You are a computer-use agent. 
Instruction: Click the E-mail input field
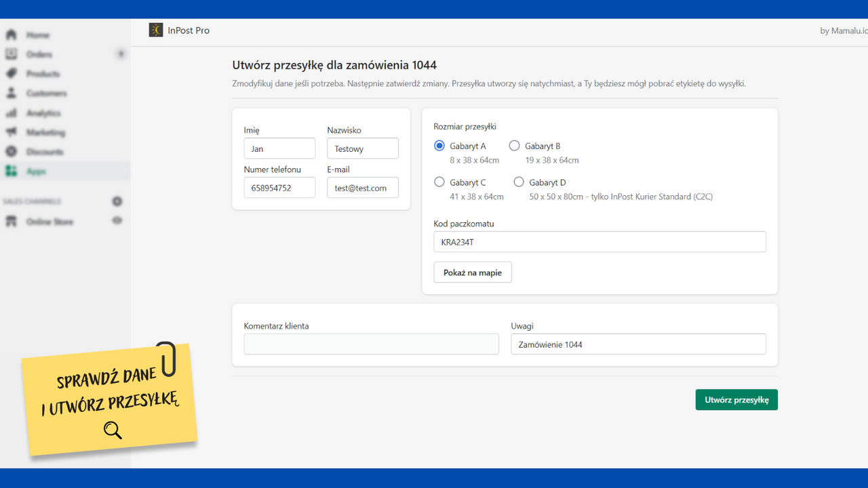click(x=363, y=188)
